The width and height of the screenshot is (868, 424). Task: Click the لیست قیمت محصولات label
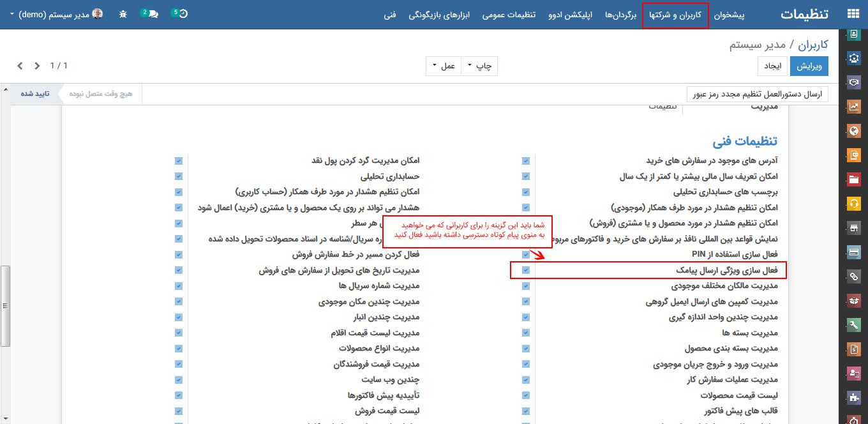738,395
